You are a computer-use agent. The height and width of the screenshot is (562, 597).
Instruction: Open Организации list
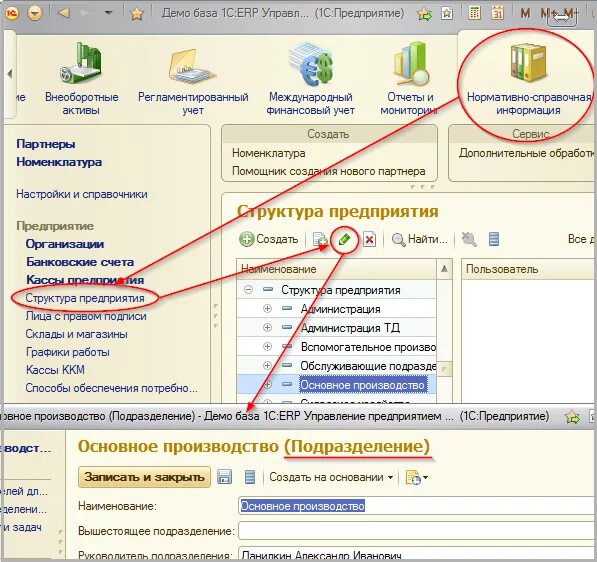pyautogui.click(x=65, y=244)
